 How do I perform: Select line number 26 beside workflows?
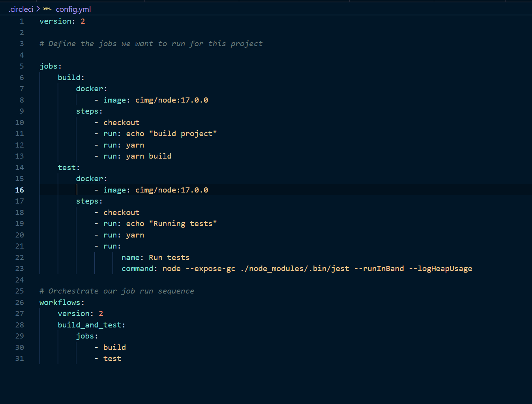[19, 303]
